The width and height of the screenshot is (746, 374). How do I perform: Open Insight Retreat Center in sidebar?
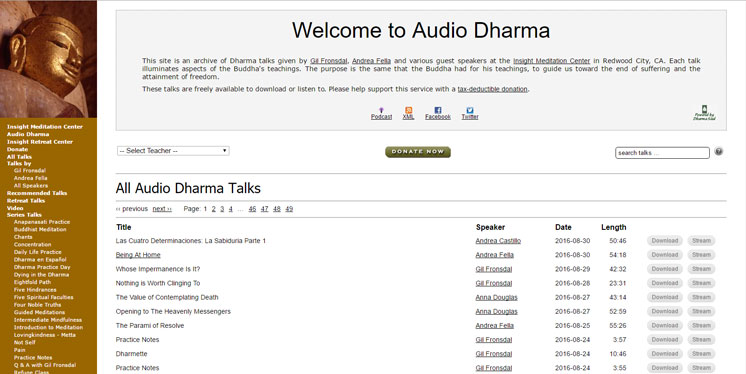40,142
